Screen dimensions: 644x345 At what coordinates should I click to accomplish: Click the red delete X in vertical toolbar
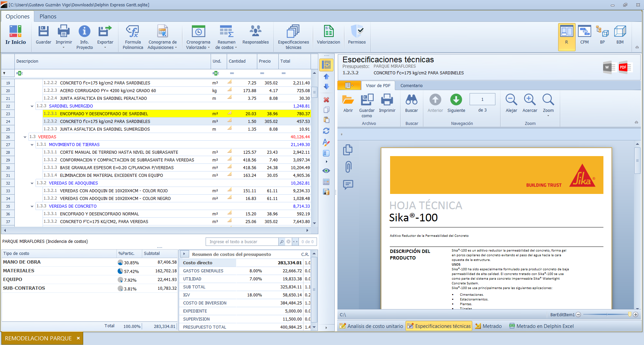pos(326,100)
